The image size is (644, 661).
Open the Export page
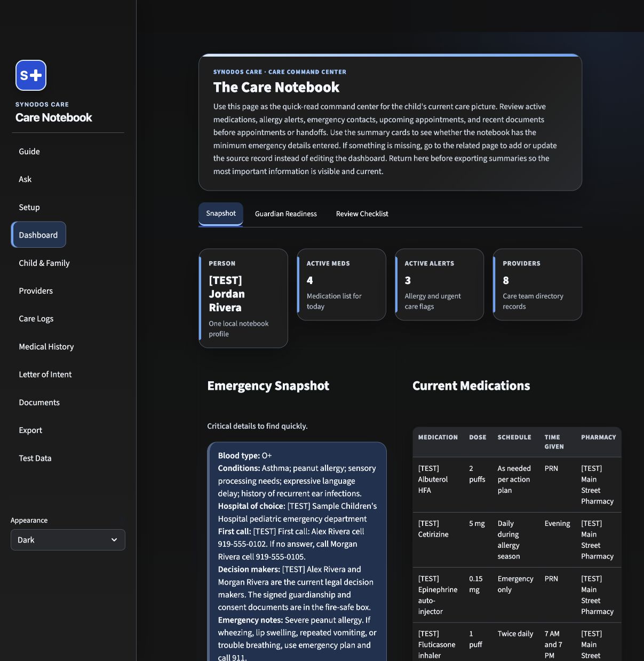coord(30,430)
